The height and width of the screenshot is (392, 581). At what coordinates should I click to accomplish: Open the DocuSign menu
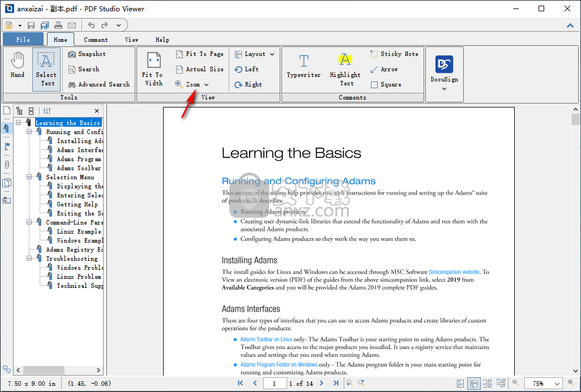[x=445, y=74]
